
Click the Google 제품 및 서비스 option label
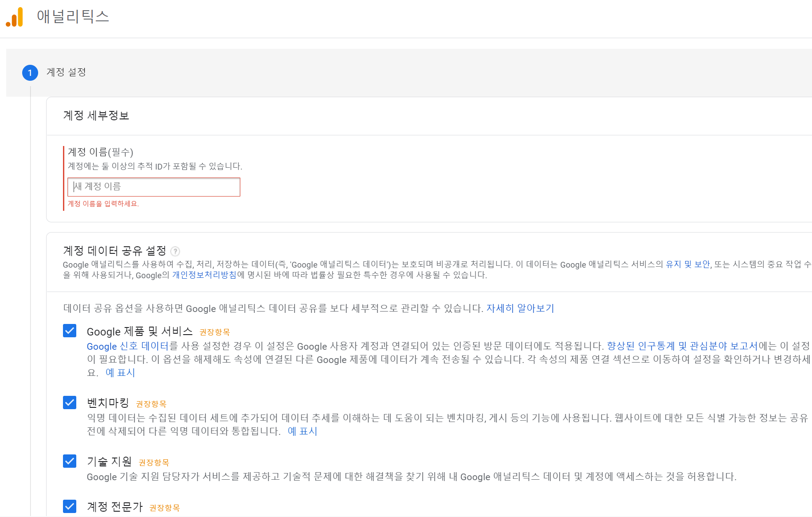pyautogui.click(x=140, y=332)
